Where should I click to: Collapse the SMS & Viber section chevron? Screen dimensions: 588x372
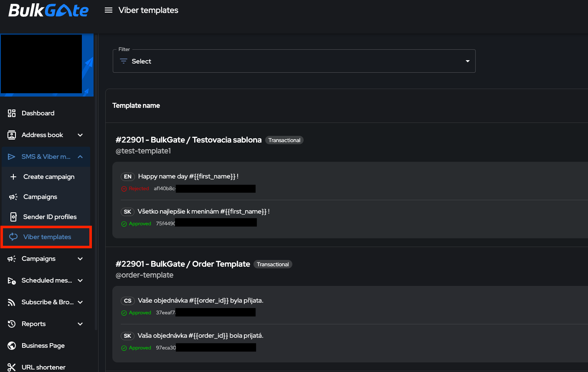pyautogui.click(x=80, y=157)
